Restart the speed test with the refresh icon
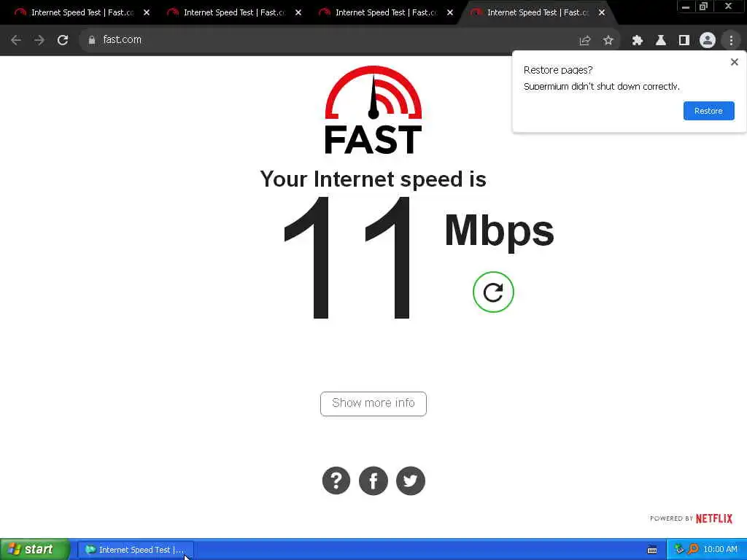 493,292
